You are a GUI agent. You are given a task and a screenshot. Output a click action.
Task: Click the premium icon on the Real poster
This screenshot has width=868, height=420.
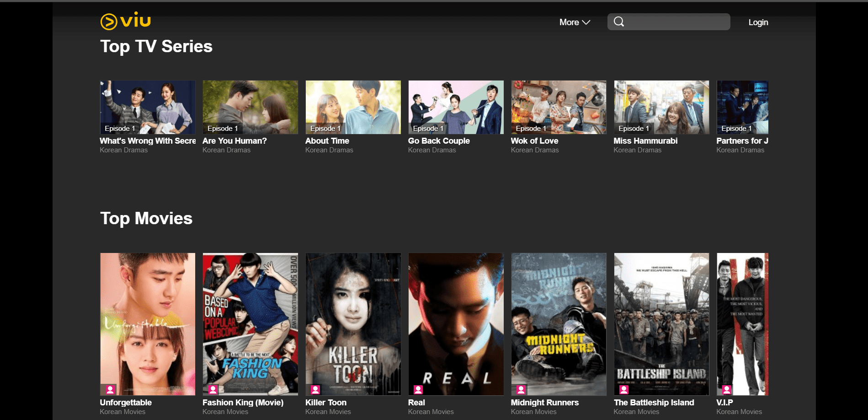418,389
